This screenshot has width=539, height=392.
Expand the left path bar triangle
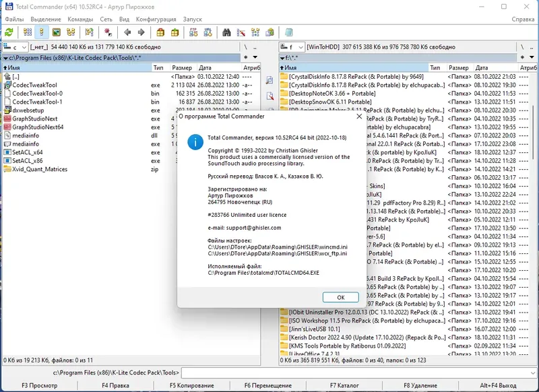tap(6, 58)
